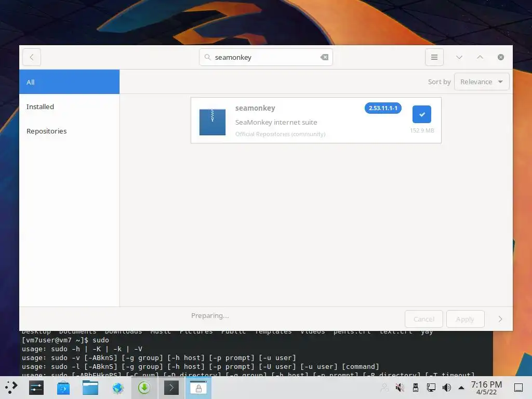Click the magnifier icon in search box
The height and width of the screenshot is (399, 532).
point(208,57)
